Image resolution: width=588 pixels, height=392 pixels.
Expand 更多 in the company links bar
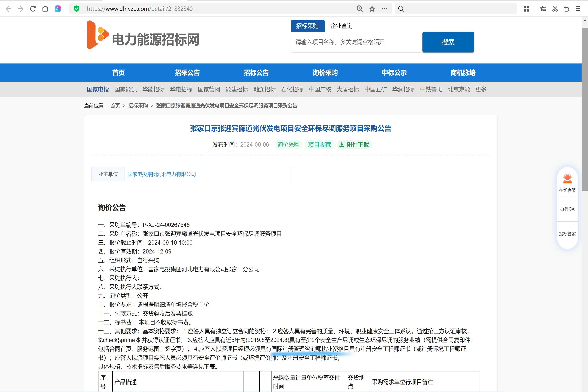pyautogui.click(x=481, y=89)
